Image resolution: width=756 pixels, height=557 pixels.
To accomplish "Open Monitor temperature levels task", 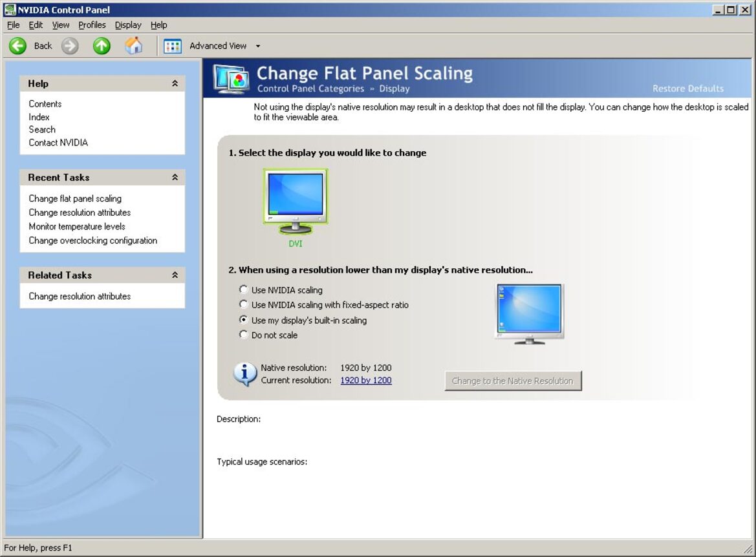I will point(77,226).
